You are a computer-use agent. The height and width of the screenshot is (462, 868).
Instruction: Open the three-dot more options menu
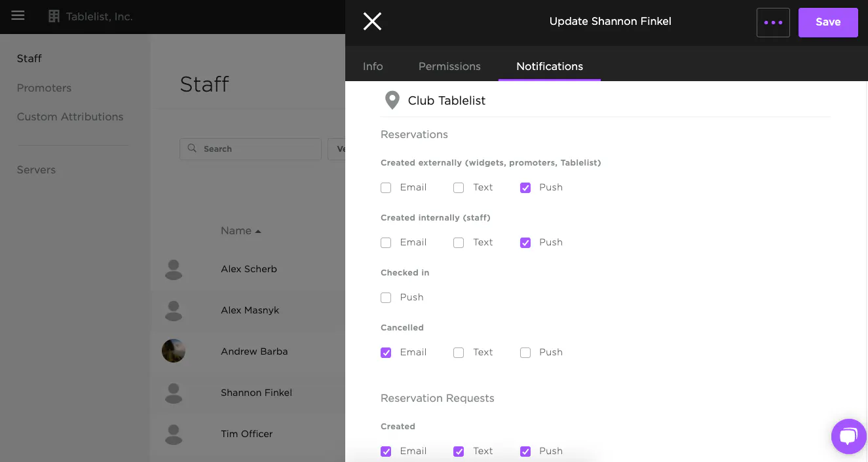[x=773, y=22]
